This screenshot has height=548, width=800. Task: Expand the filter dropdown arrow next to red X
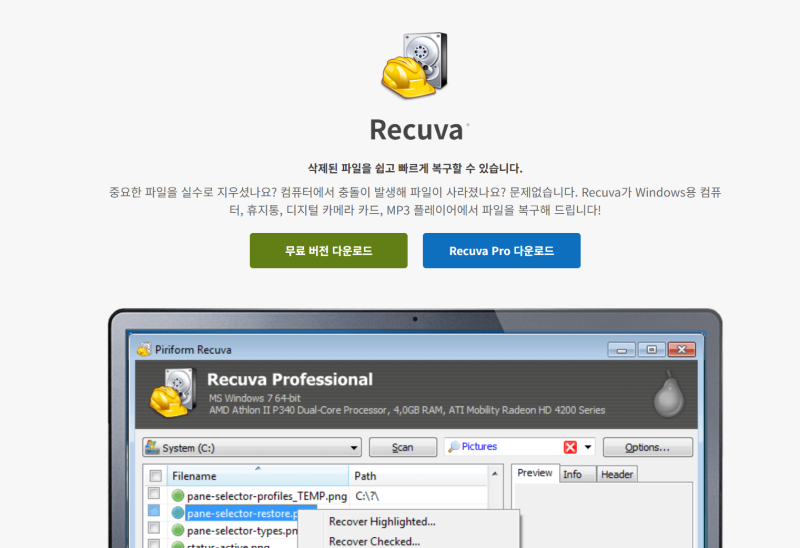(588, 447)
